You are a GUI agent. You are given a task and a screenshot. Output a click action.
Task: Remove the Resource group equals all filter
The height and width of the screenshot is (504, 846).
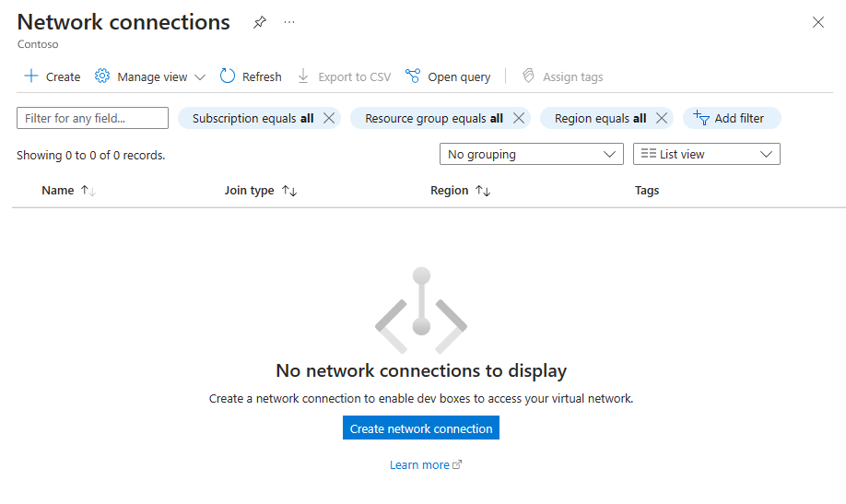pos(519,118)
